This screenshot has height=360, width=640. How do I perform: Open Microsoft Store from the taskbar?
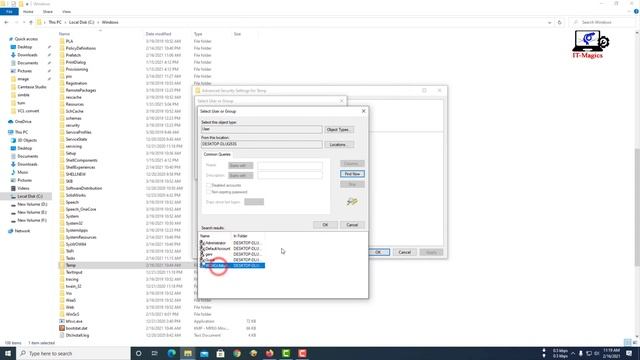(220, 353)
